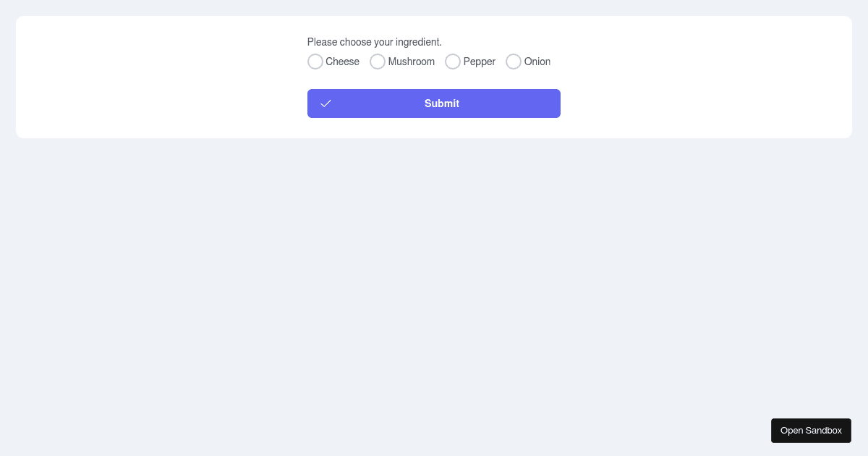Viewport: 868px width, 456px height.
Task: Click the white tick inside the purple bar
Action: pyautogui.click(x=325, y=104)
